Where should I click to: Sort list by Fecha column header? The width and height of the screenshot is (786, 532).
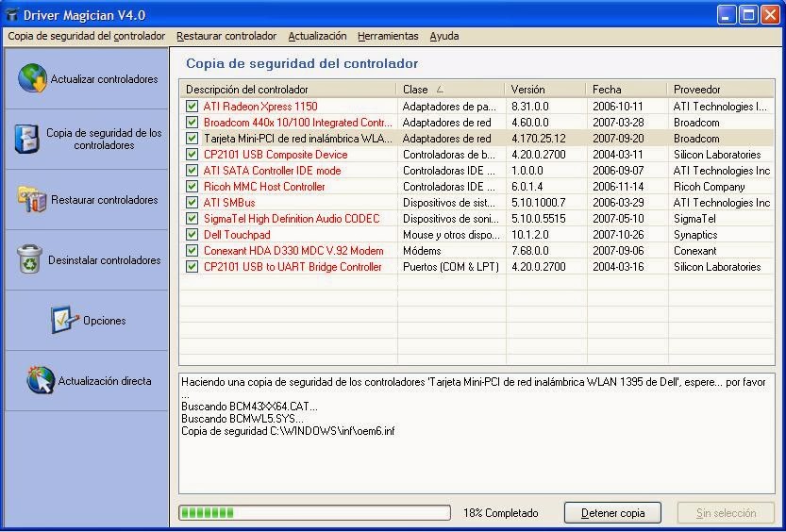point(627,90)
